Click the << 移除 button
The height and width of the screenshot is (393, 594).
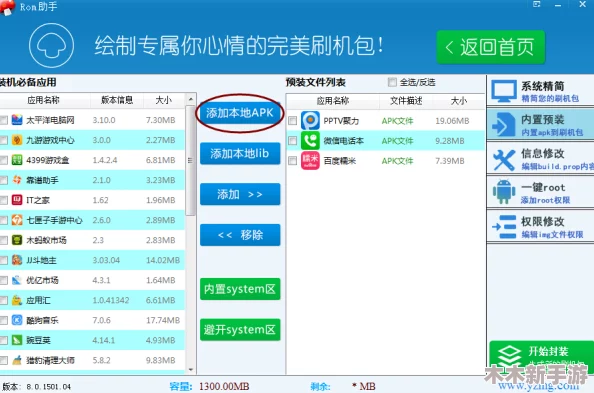240,235
